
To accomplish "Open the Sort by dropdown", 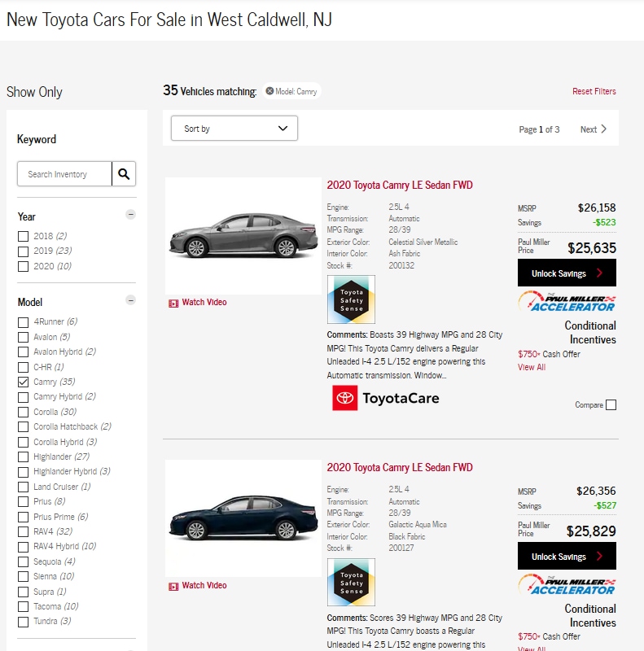I will pyautogui.click(x=234, y=129).
